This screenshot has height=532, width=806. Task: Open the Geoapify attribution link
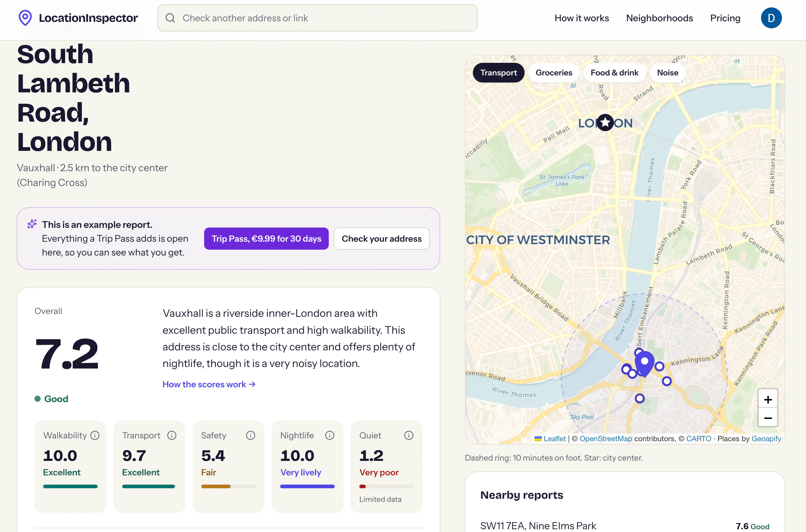766,439
